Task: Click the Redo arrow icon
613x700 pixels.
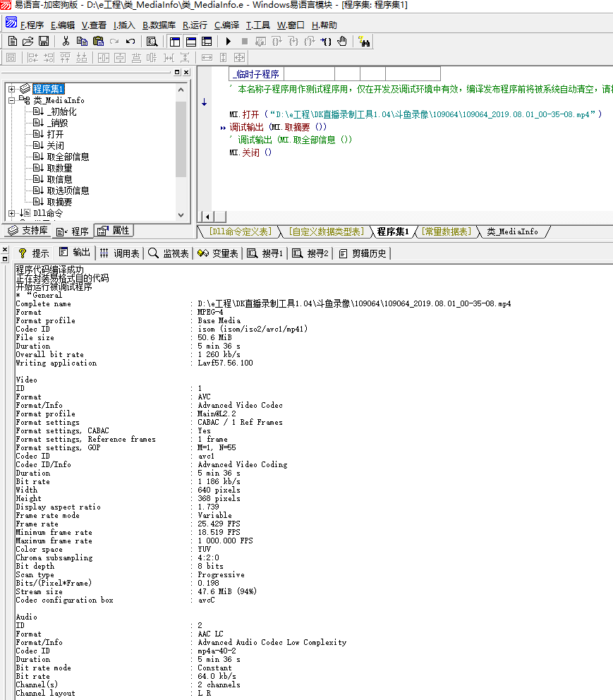Action: click(x=114, y=42)
